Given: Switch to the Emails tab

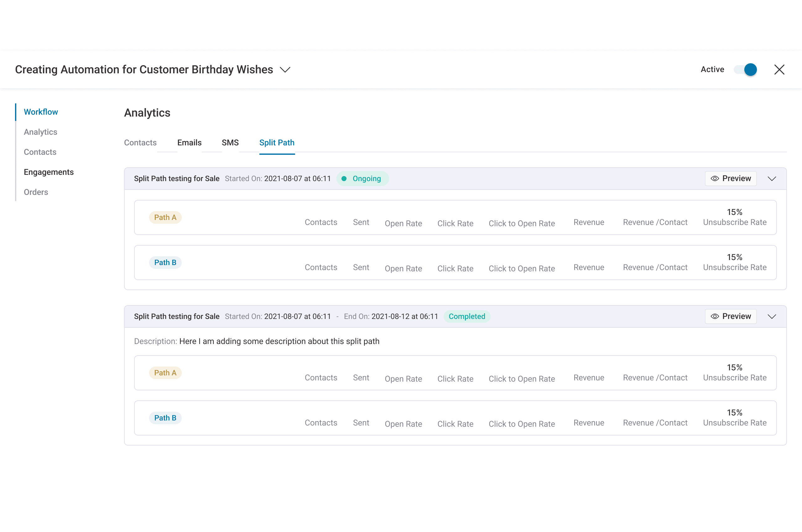Looking at the screenshot, I should [189, 143].
